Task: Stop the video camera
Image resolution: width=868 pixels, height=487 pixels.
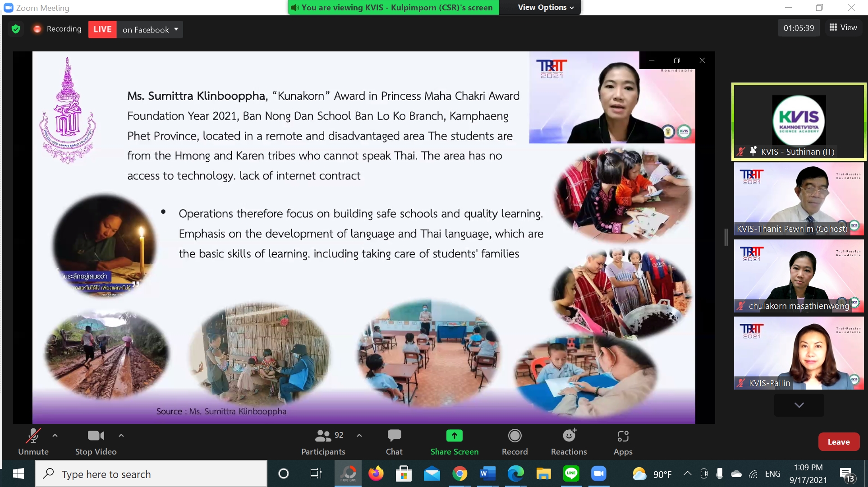Action: point(96,442)
